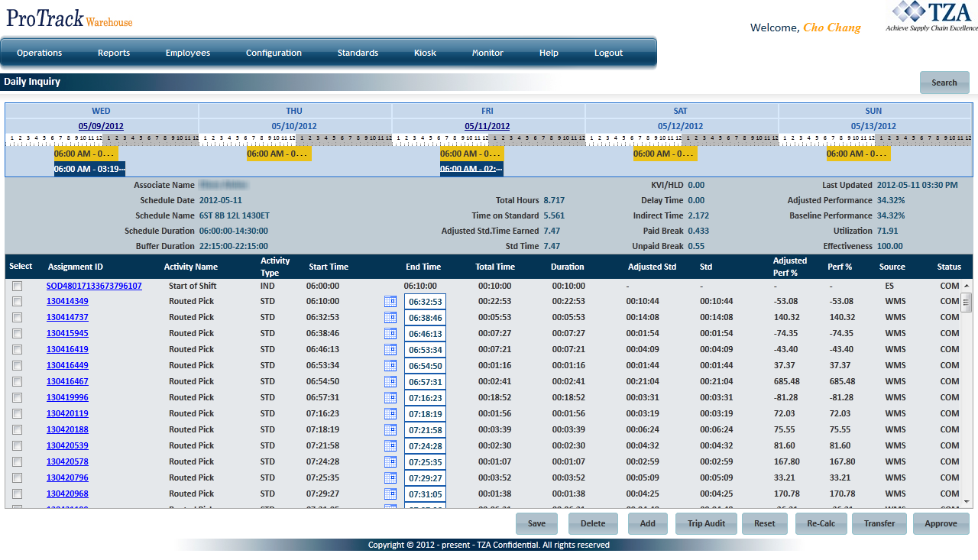Viewport: 978px width, 560px height.
Task: Open time picker icon for assignment 130420539
Action: 390,446
